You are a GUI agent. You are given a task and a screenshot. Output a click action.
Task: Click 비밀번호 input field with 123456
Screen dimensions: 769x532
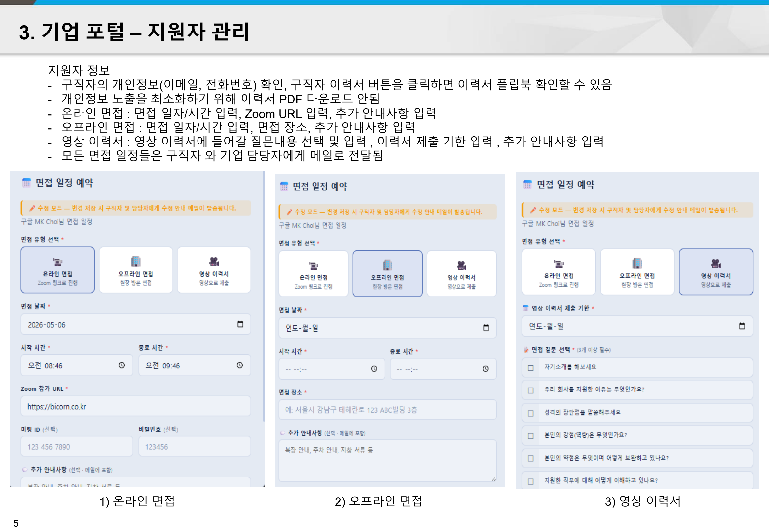(195, 446)
